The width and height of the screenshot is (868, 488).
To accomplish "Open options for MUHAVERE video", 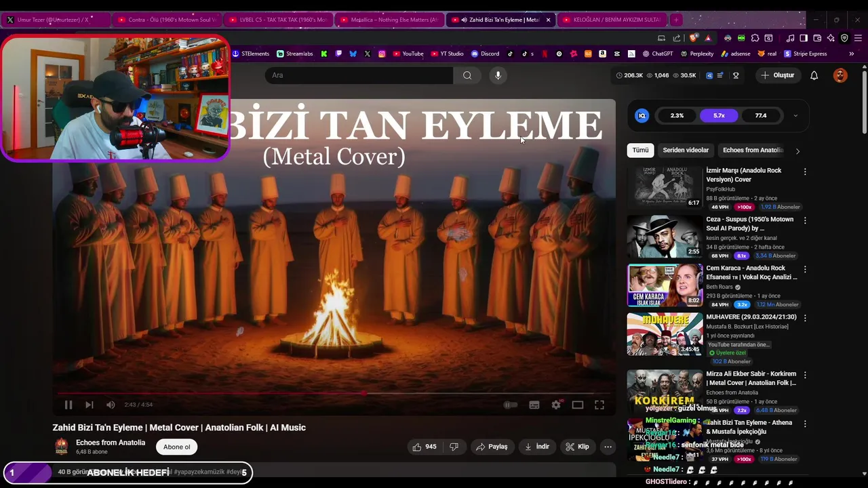I will point(805,318).
